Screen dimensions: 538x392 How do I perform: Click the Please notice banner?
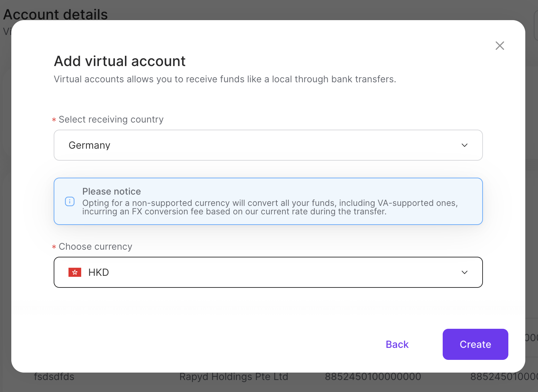pyautogui.click(x=268, y=201)
